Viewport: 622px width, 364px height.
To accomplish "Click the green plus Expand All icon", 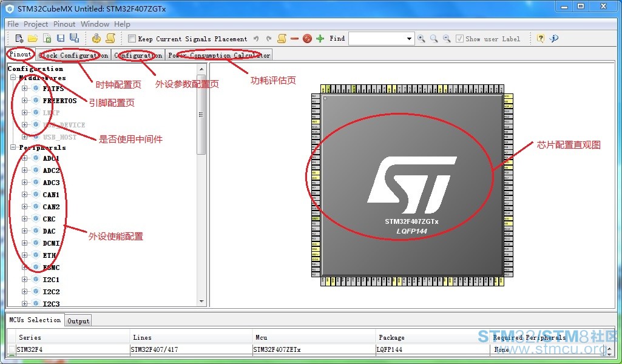I will (x=320, y=38).
